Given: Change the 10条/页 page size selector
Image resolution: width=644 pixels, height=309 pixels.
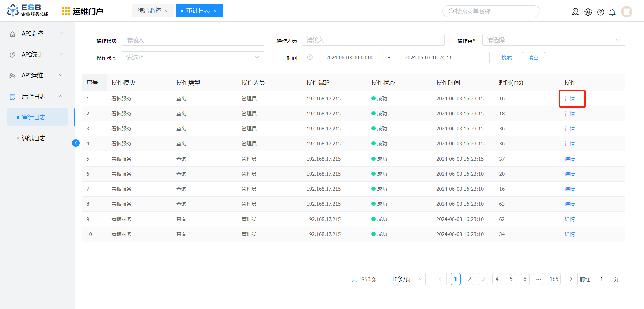Looking at the screenshot, I should click(x=405, y=279).
